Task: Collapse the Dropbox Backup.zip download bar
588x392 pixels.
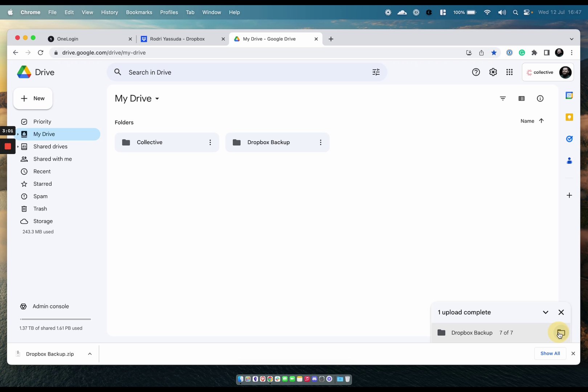Action: (x=90, y=354)
